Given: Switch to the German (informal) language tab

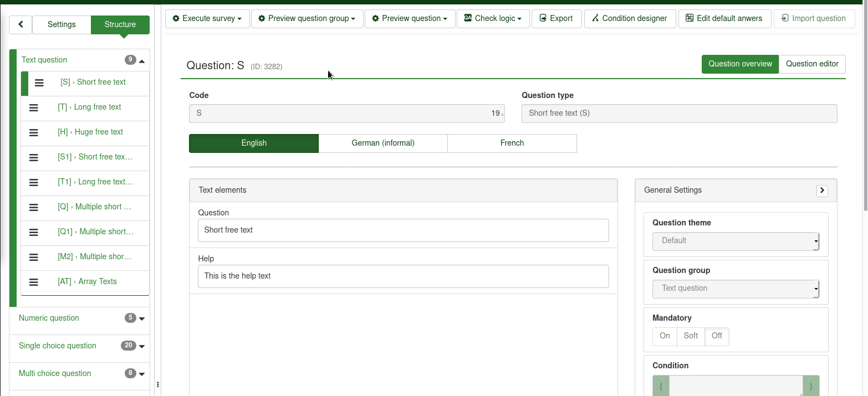Looking at the screenshot, I should pyautogui.click(x=383, y=143).
